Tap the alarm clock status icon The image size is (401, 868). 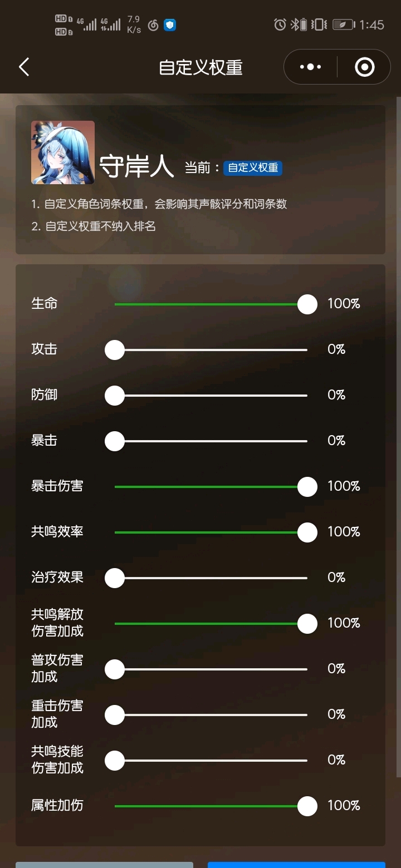(280, 24)
